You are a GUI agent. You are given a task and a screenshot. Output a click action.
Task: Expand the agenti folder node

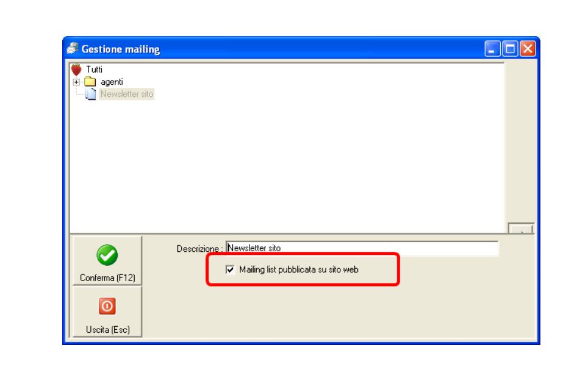click(x=76, y=82)
